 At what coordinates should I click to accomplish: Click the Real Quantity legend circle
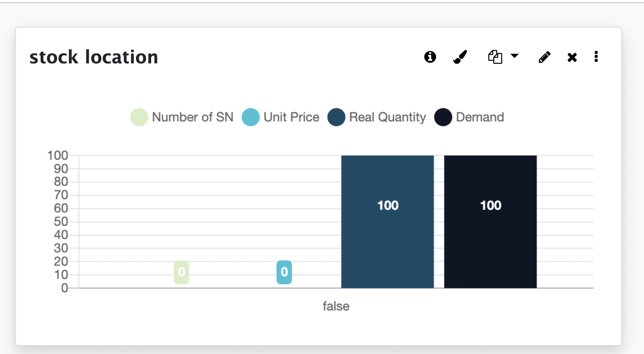pos(336,117)
